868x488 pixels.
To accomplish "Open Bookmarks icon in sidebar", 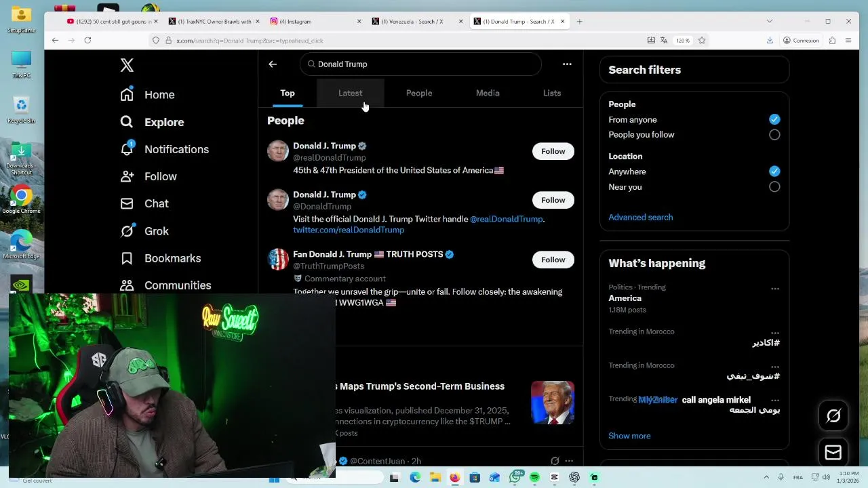I will coord(127,258).
